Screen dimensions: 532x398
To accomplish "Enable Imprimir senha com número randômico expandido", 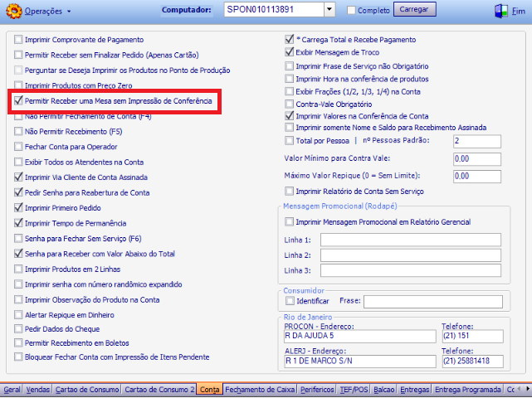I will (18, 284).
